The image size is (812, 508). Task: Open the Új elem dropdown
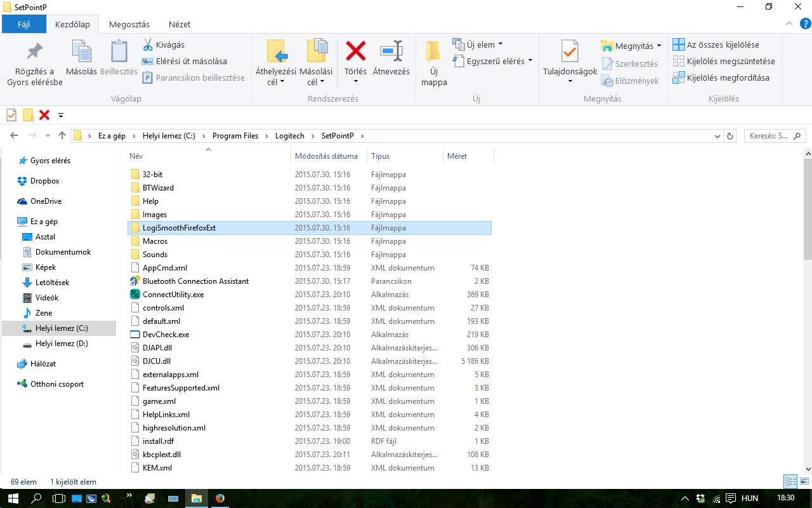(x=478, y=44)
